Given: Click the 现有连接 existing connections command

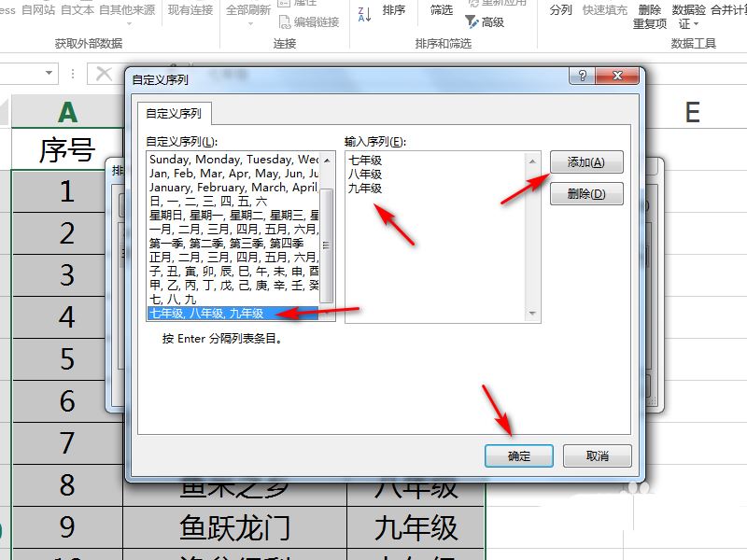Looking at the screenshot, I should tap(190, 10).
